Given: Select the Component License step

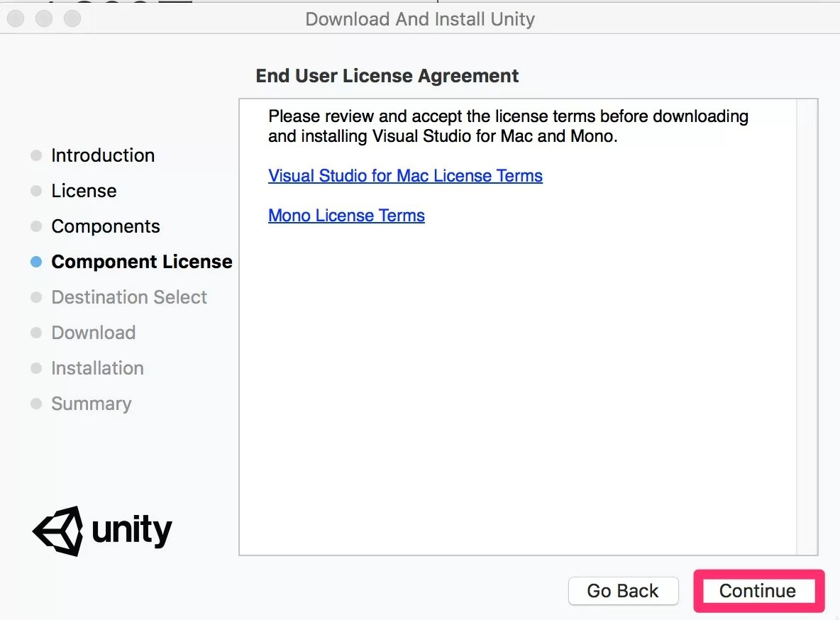Looking at the screenshot, I should pyautogui.click(x=141, y=262).
